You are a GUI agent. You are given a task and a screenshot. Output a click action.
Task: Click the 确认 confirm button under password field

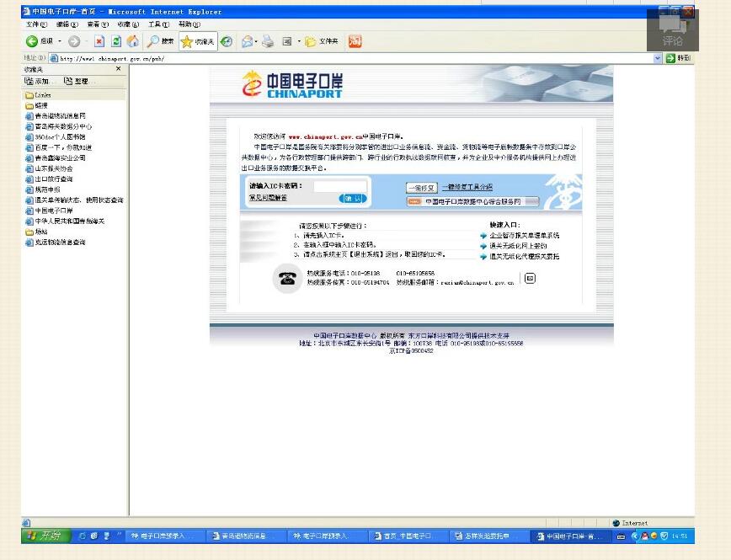pos(352,199)
